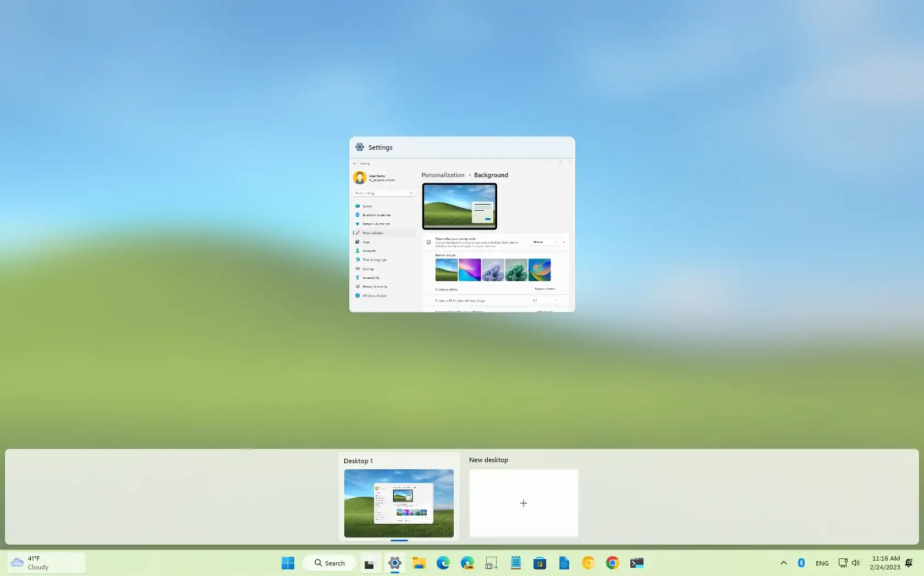Open Windows Update settings
The width and height of the screenshot is (924, 576).
pos(376,295)
